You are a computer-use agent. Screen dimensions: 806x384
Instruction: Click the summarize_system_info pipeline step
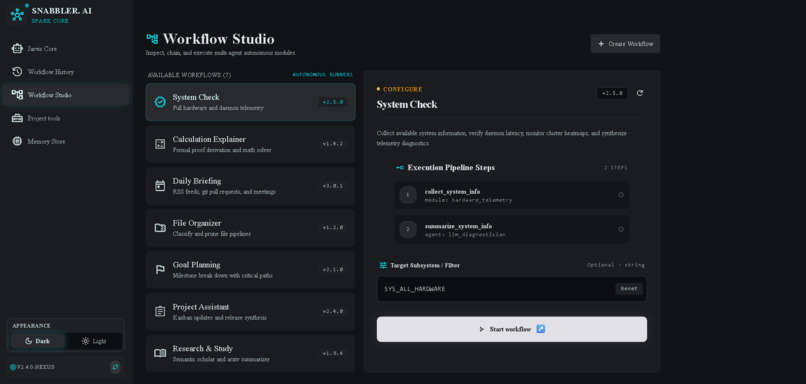point(511,229)
